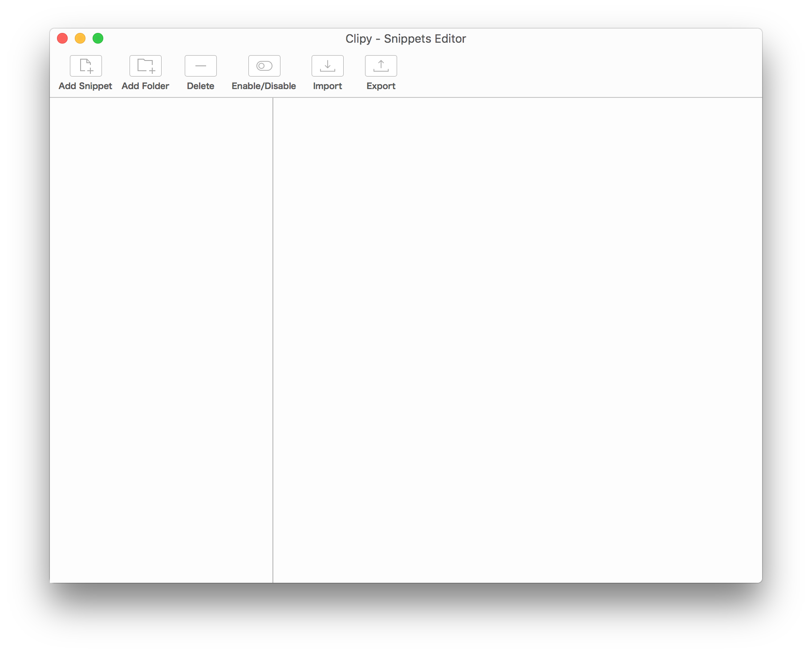The image size is (812, 654).
Task: Click the Add Folder label
Action: 145,86
